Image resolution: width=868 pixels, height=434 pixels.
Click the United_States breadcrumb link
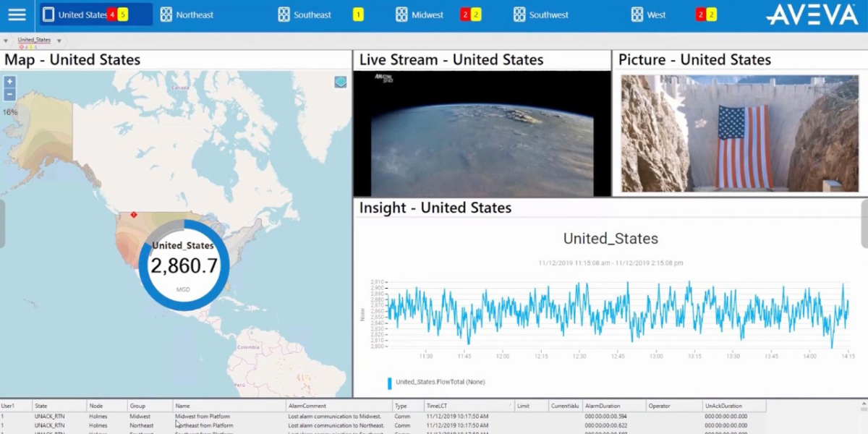pyautogui.click(x=34, y=40)
